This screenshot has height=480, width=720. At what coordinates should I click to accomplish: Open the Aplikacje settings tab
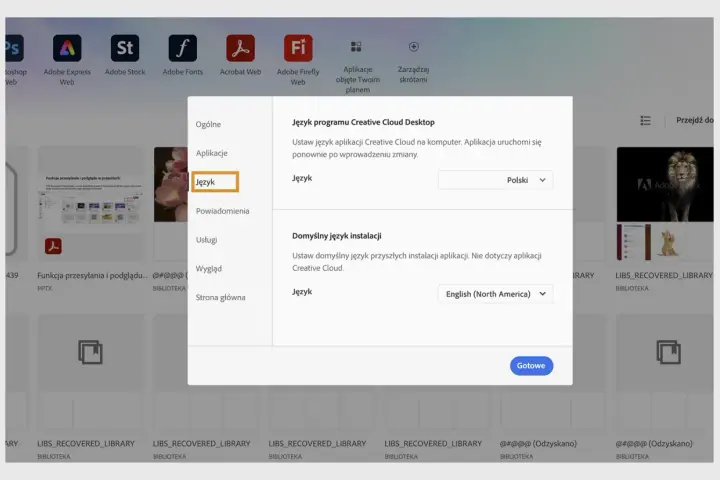pyautogui.click(x=211, y=153)
